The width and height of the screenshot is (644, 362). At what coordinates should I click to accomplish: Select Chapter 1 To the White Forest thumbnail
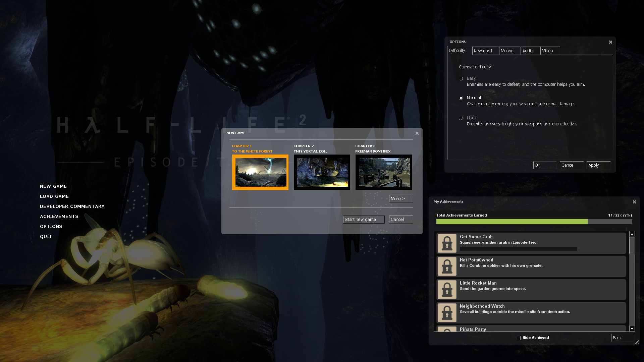(260, 172)
